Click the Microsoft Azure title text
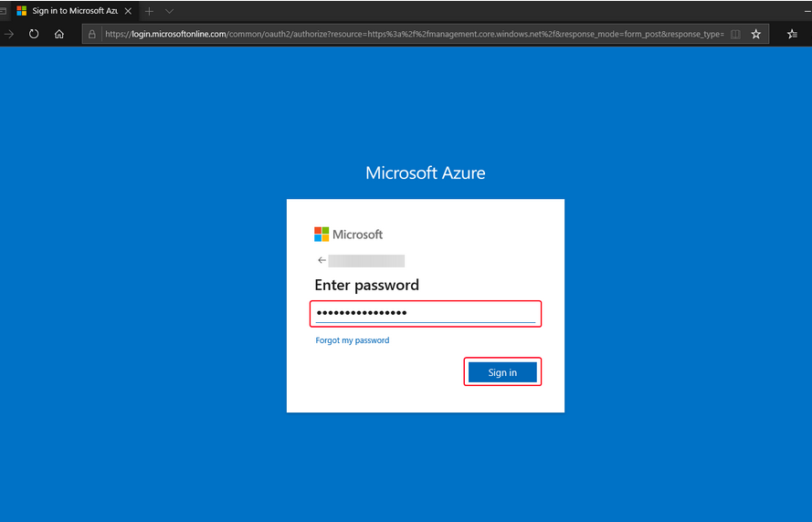 click(x=425, y=172)
